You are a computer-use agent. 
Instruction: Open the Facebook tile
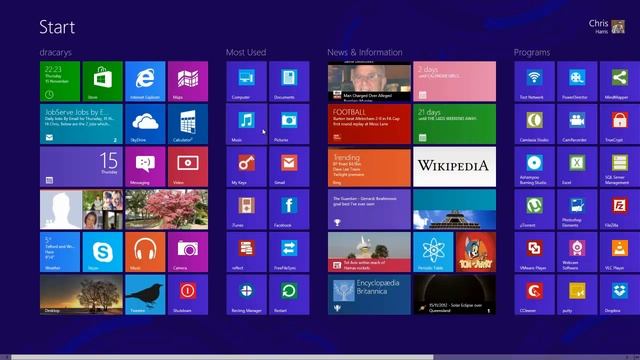point(289,209)
